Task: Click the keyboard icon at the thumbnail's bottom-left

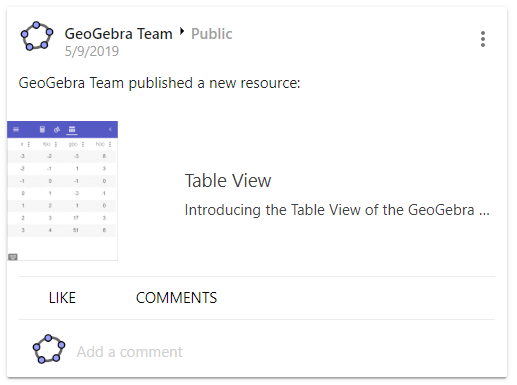Action: click(13, 257)
